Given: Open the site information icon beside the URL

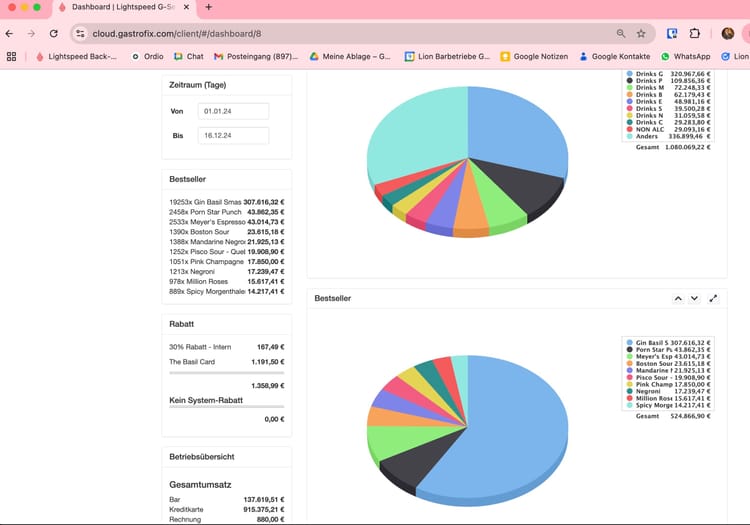Looking at the screenshot, I should point(80,33).
